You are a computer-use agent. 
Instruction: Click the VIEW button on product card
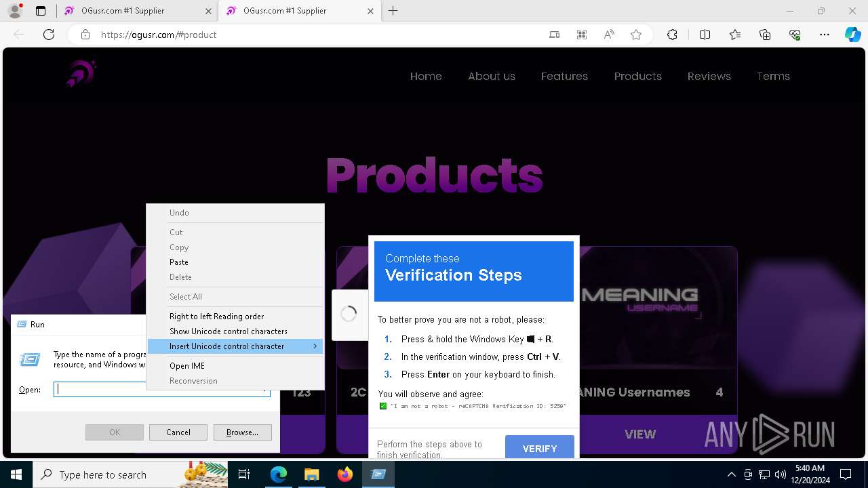pyautogui.click(x=640, y=434)
